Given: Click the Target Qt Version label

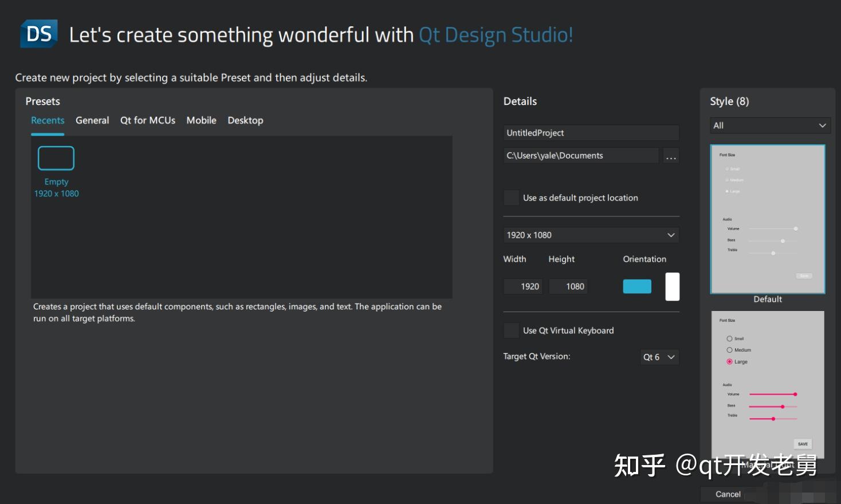Looking at the screenshot, I should (x=537, y=356).
